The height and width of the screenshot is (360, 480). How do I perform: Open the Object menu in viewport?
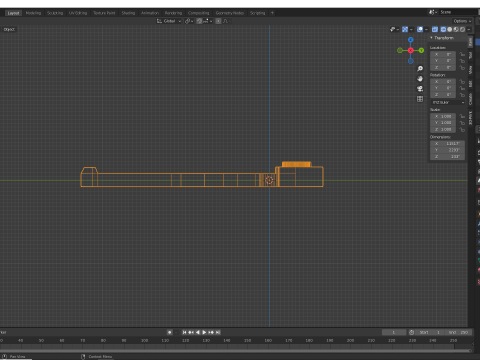click(x=9, y=29)
